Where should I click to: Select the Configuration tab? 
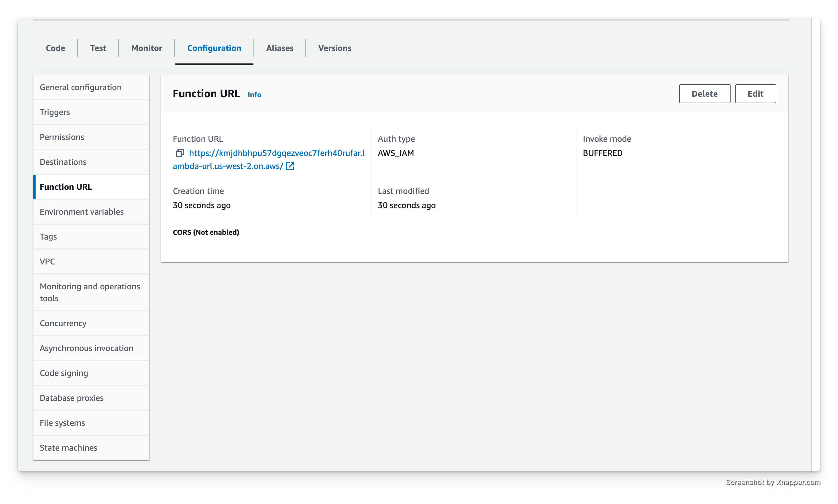coord(214,48)
